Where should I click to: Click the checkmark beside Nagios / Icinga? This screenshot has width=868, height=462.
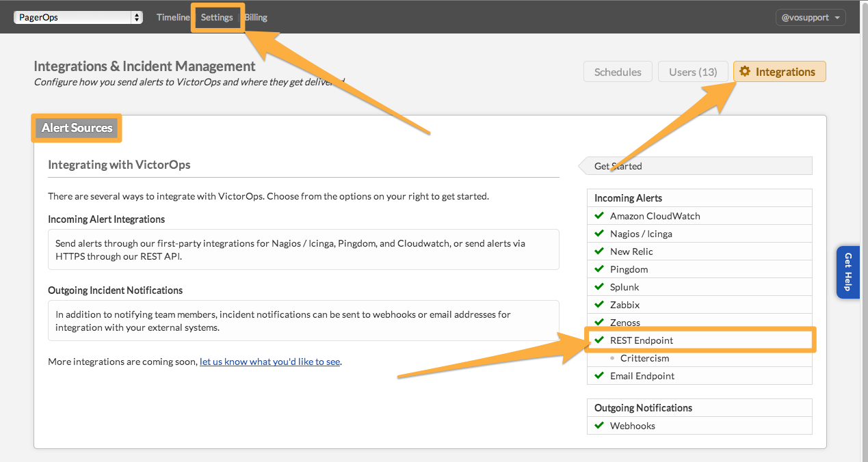(599, 233)
